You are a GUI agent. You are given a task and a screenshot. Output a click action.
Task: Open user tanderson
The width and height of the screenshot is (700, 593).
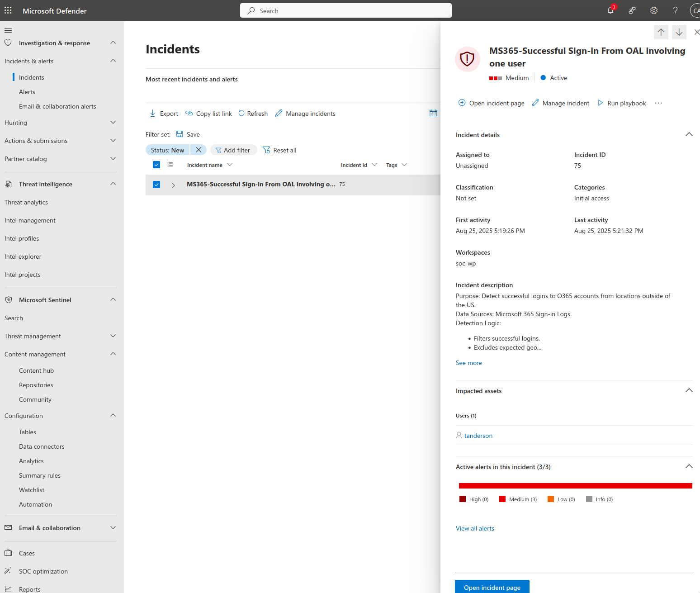[x=478, y=436]
